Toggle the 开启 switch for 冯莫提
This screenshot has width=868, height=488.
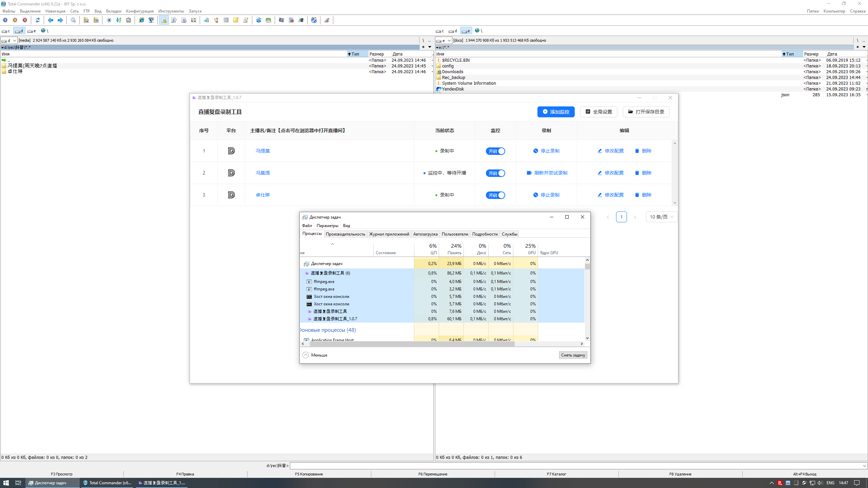[495, 173]
